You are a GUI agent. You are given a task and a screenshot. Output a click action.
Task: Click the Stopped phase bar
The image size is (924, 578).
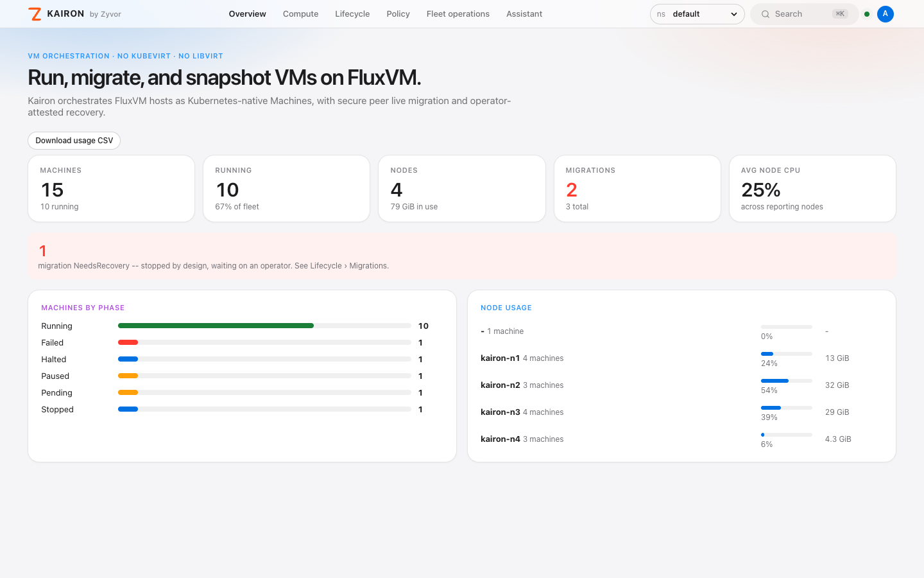tap(264, 409)
